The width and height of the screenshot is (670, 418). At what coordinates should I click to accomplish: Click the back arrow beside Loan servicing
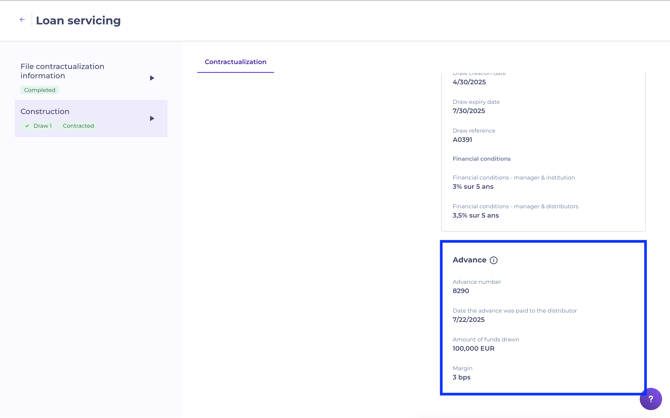[x=22, y=20]
